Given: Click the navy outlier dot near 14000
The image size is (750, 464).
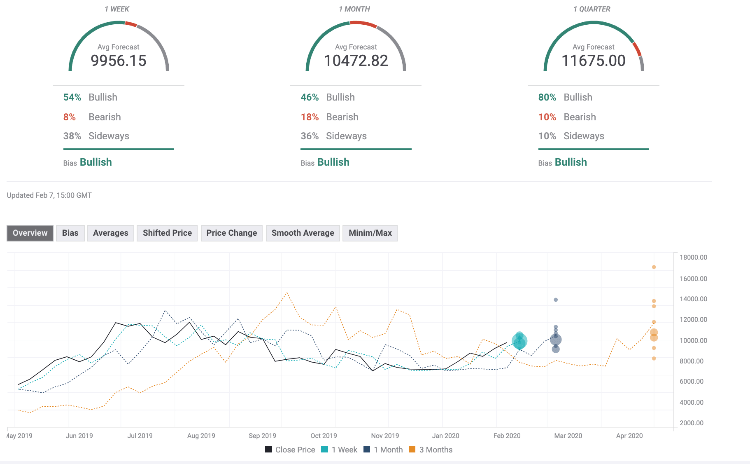Looking at the screenshot, I should tap(556, 300).
